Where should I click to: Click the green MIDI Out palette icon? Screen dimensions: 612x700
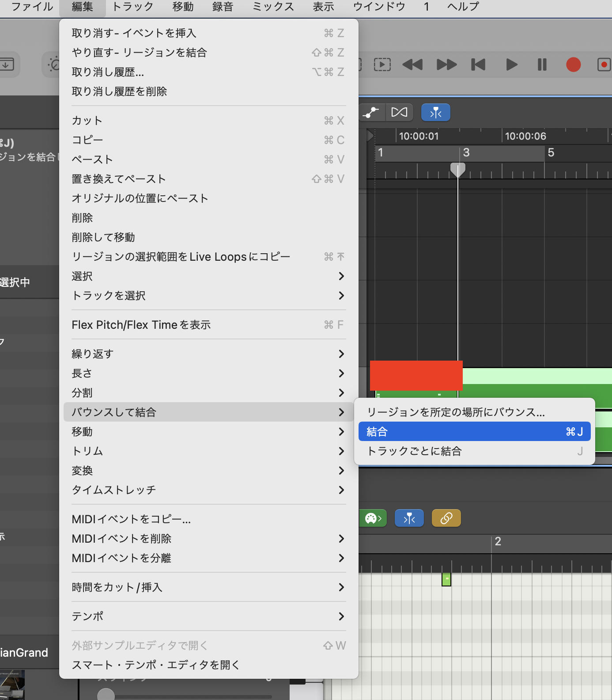click(373, 518)
